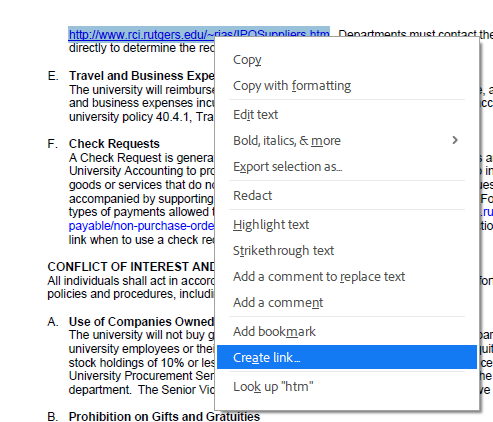Open Bold, italics, & more submenu

tap(347, 140)
